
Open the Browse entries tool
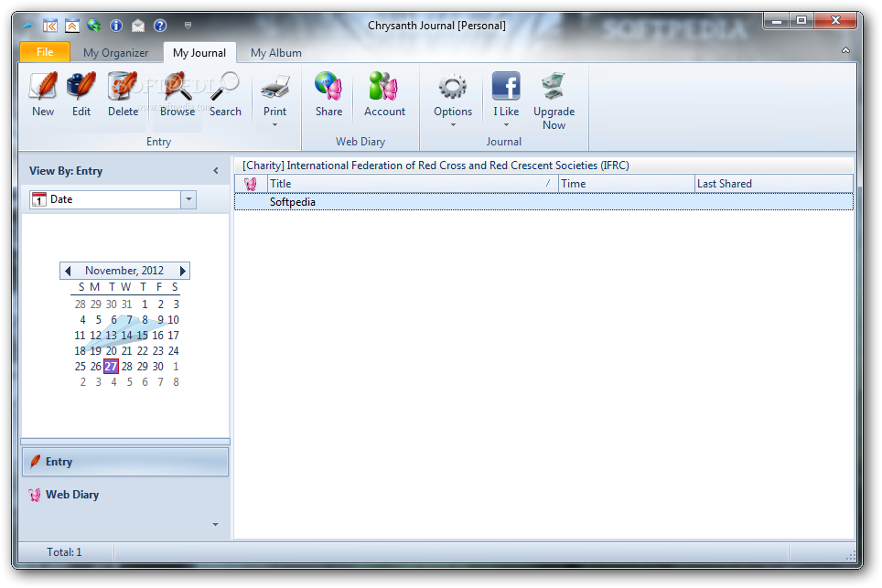click(177, 94)
